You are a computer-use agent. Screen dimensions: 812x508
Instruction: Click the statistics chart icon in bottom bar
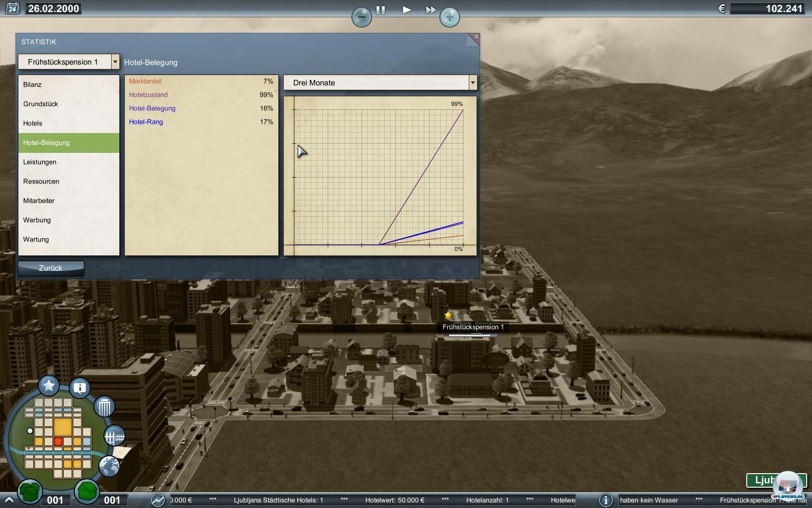(158, 500)
